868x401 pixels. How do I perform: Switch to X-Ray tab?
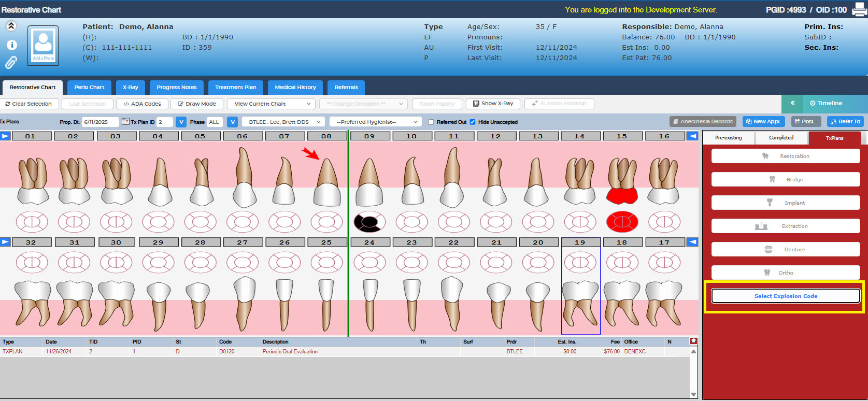[131, 87]
